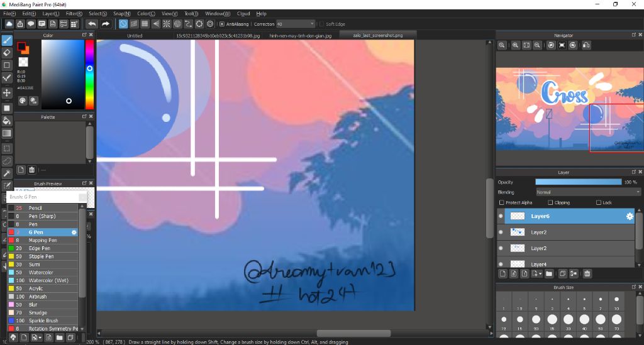The height and width of the screenshot is (345, 644).
Task: Open the File menu
Action: [x=9, y=14]
